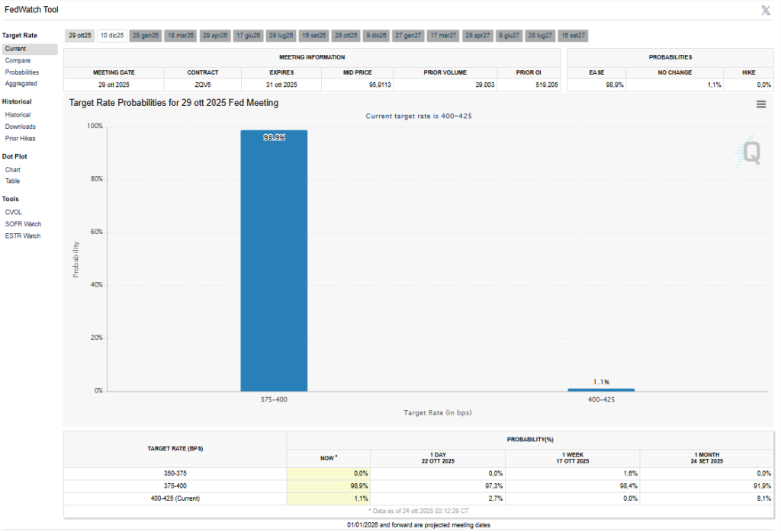Switch to the 28 gen26 meeting tab
This screenshot has height=532, width=781.
[x=145, y=36]
